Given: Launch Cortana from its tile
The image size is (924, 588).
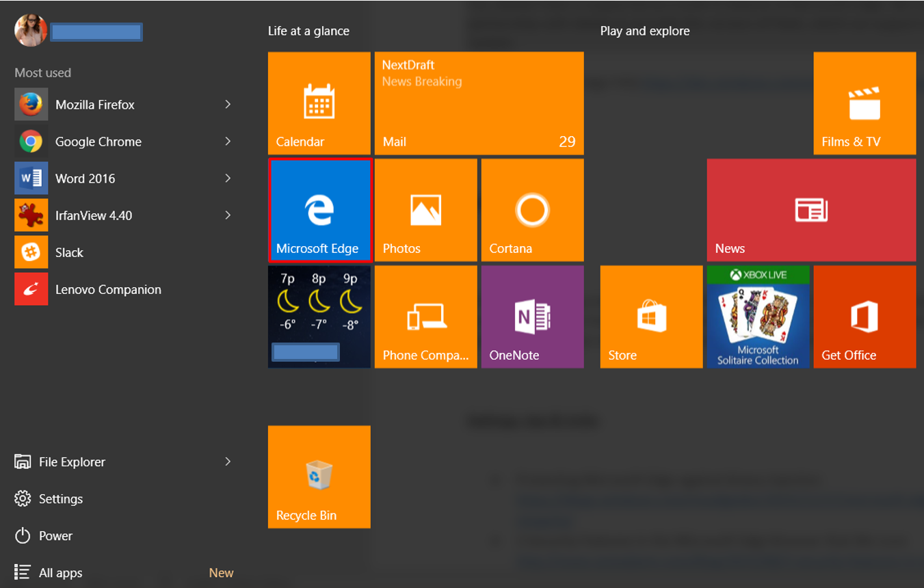Looking at the screenshot, I should tap(533, 210).
